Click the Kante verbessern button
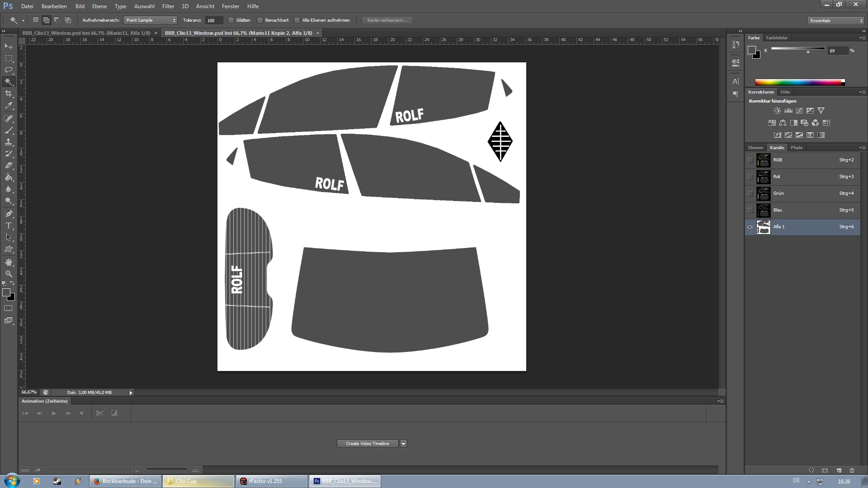The height and width of the screenshot is (488, 868). click(x=387, y=20)
